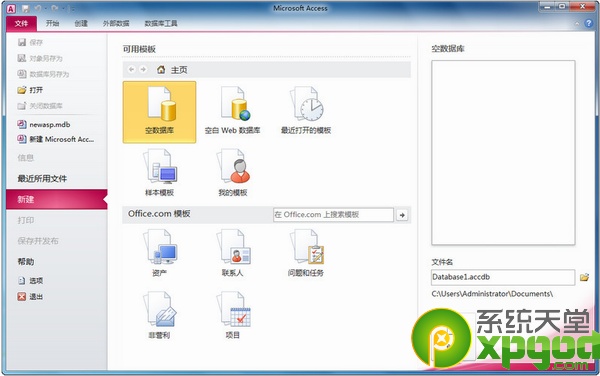
Task: Click 数据库另存为 Save Database As
Action: (x=43, y=74)
